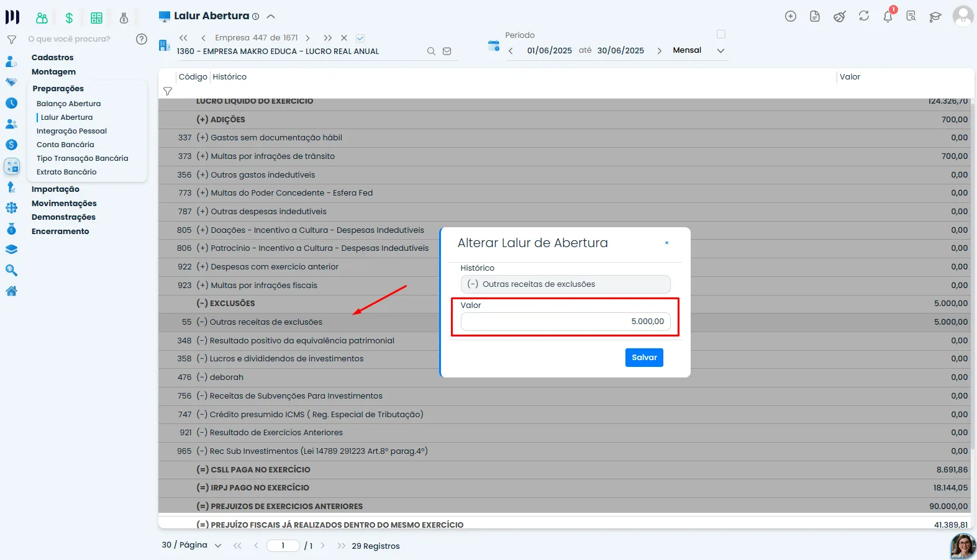Click the dollar coin icon in left sidebar
This screenshot has width=977, height=560.
[11, 145]
